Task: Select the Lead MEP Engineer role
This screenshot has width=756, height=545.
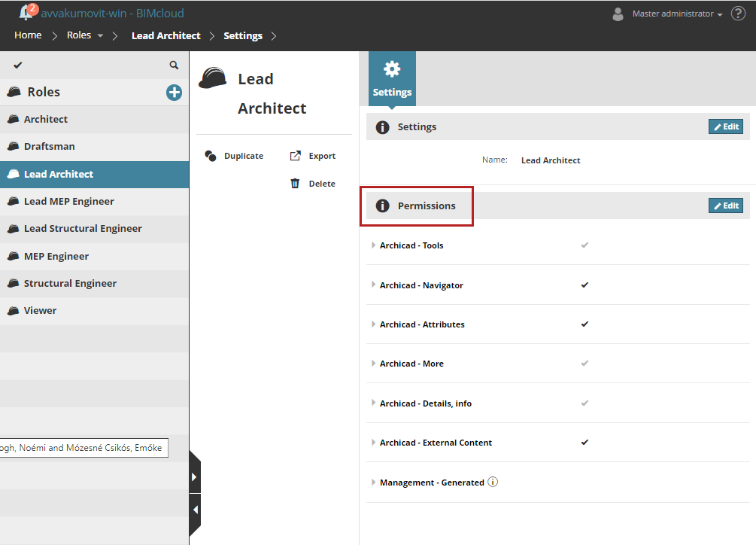Action: (x=68, y=201)
